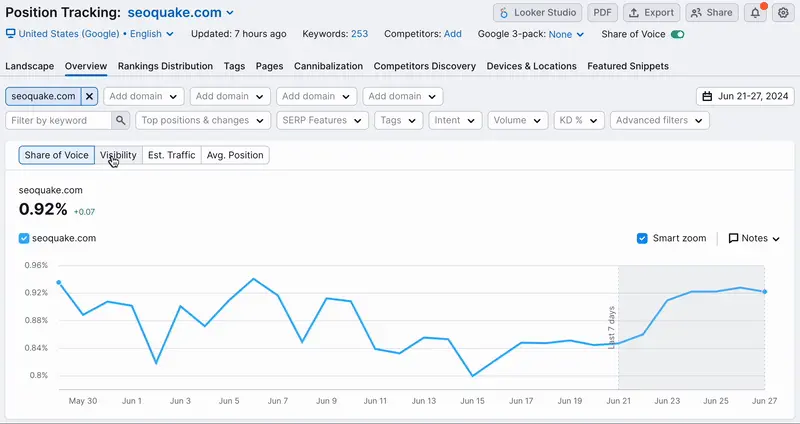Click the Jun 27 data point on chart
The image size is (800, 424).
(765, 292)
